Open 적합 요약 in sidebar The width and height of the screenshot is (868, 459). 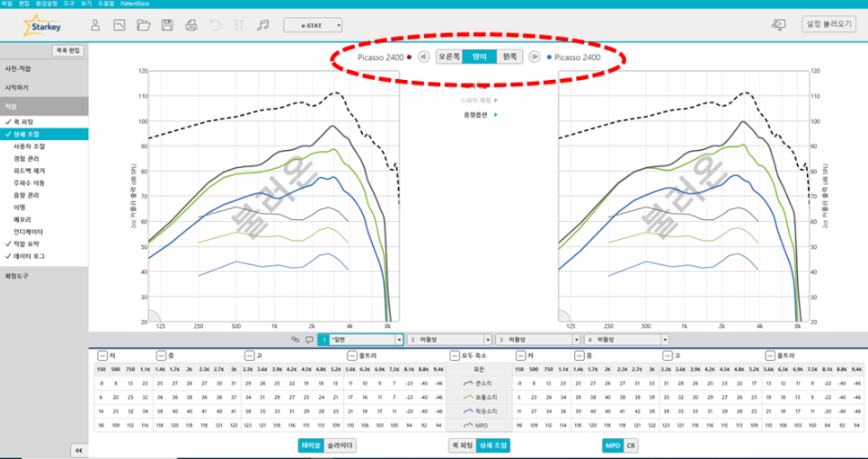click(x=26, y=243)
